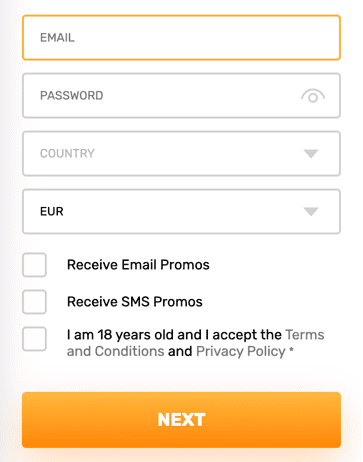Follow the 'and Conditions' link text

point(115,351)
